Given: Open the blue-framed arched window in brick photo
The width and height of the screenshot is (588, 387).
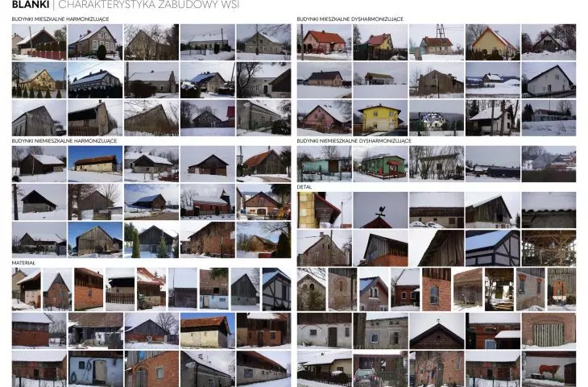Looking at the screenshot, I should pyautogui.click(x=437, y=289).
